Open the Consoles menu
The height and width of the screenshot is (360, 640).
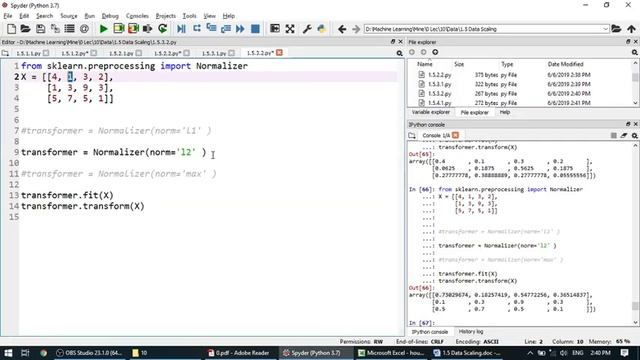(x=137, y=16)
